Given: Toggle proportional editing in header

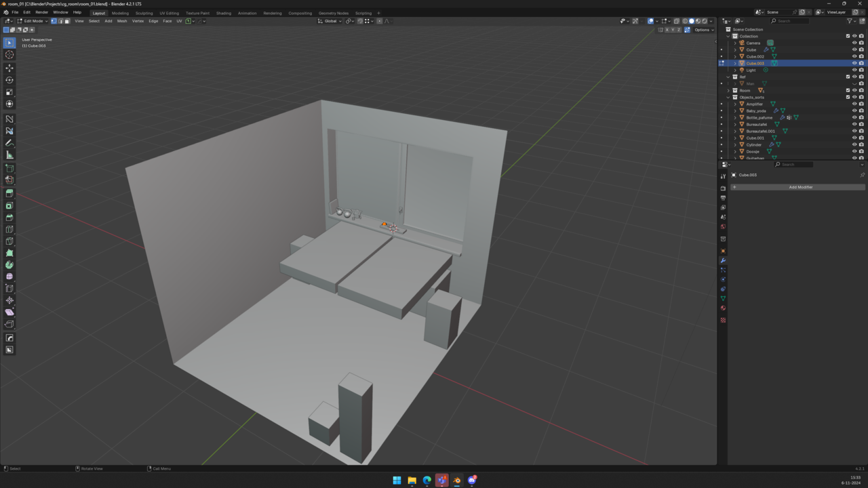Looking at the screenshot, I should pos(379,21).
